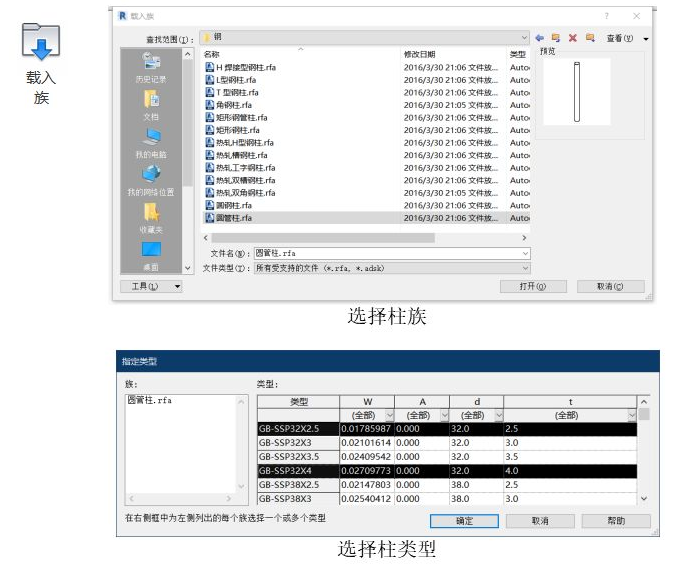Open 文档 folder in the places sidebar

[151, 104]
